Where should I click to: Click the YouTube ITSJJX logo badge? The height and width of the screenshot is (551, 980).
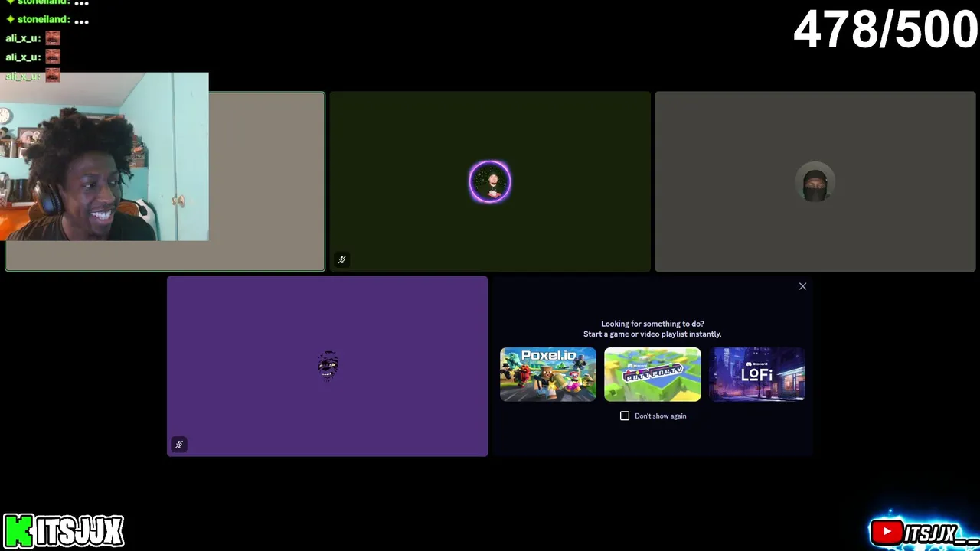[x=924, y=532]
